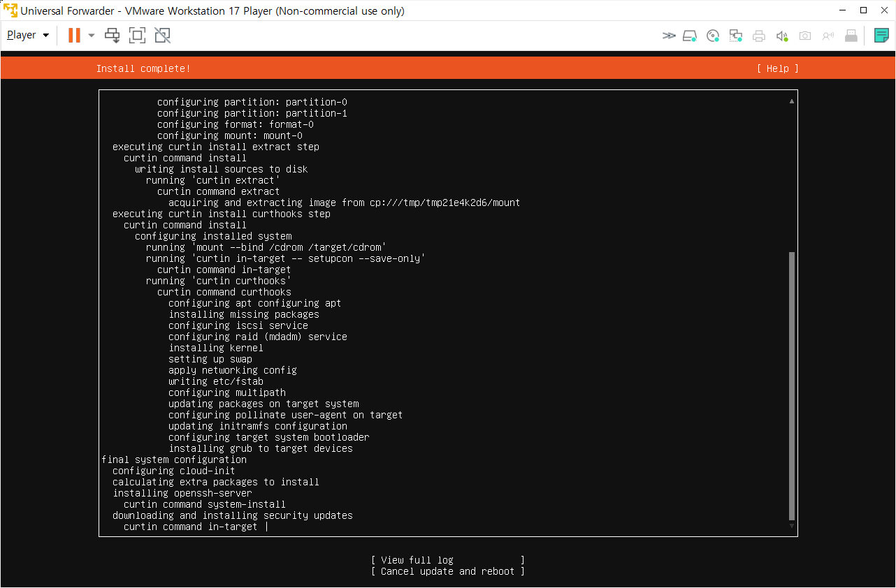Expand the devices toolbar chevron

point(669,36)
